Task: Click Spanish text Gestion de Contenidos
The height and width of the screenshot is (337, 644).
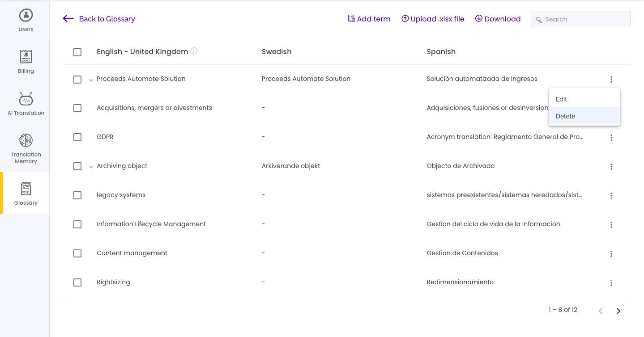Action: (x=462, y=253)
